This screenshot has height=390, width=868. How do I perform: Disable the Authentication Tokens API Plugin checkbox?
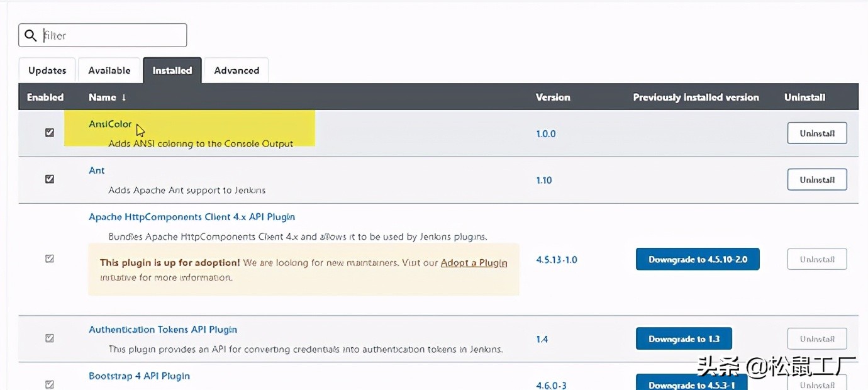(x=49, y=338)
